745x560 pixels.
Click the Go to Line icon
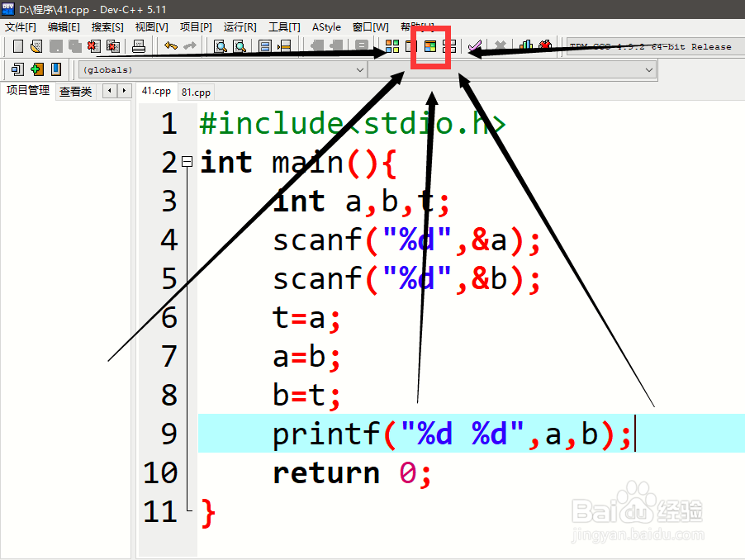pos(284,46)
